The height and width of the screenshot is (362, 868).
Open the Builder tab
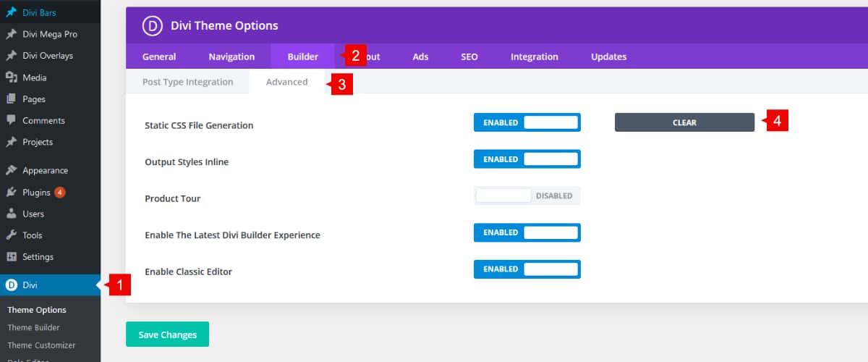tap(302, 56)
